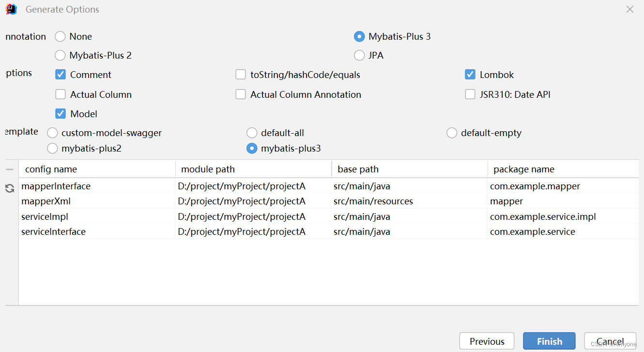Click the config name column header
The width and height of the screenshot is (644, 352).
click(x=97, y=169)
